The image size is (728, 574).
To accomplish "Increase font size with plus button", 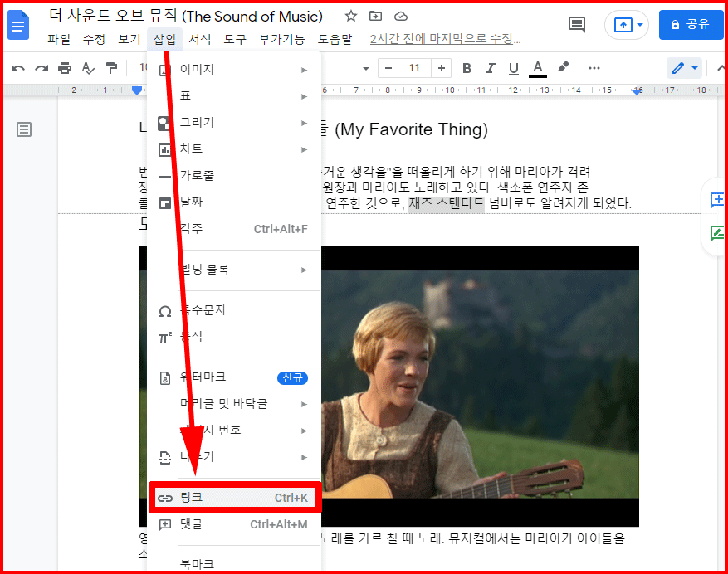I will [x=441, y=68].
